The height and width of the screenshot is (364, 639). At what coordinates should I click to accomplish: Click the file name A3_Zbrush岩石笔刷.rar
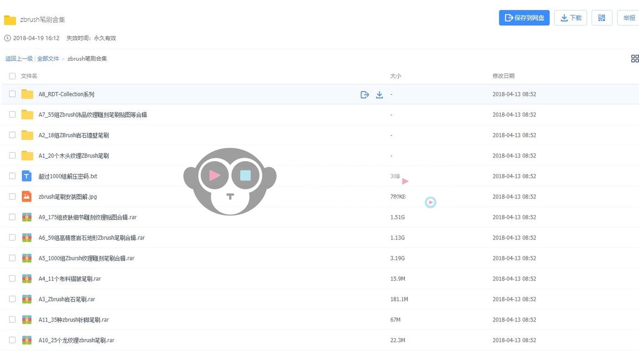67,299
